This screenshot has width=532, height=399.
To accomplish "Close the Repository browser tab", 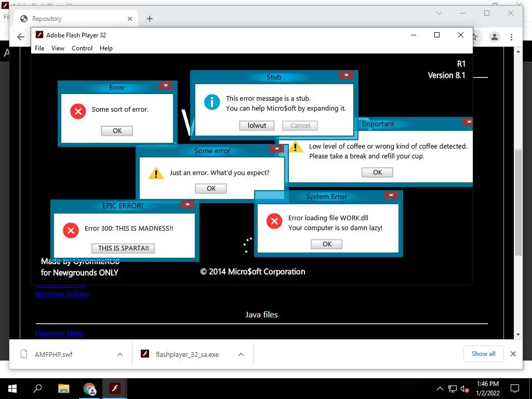I will (x=129, y=19).
